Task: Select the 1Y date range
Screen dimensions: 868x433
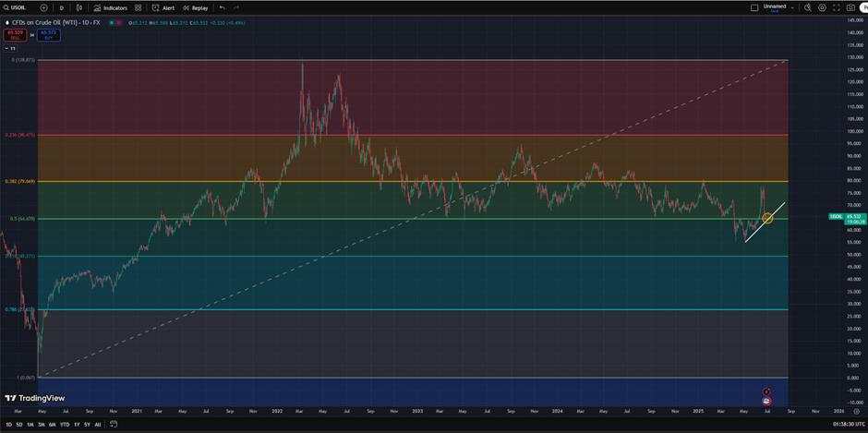Action: (x=77, y=425)
